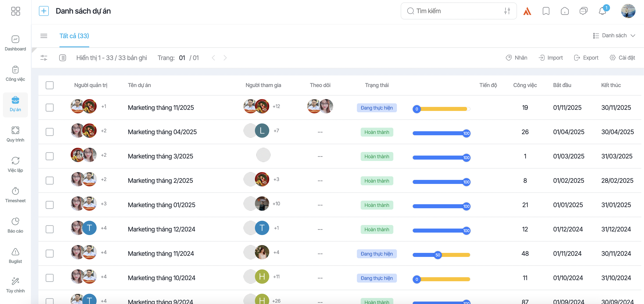Tick checkbox for Marketing tháng 11/2025

(49, 108)
